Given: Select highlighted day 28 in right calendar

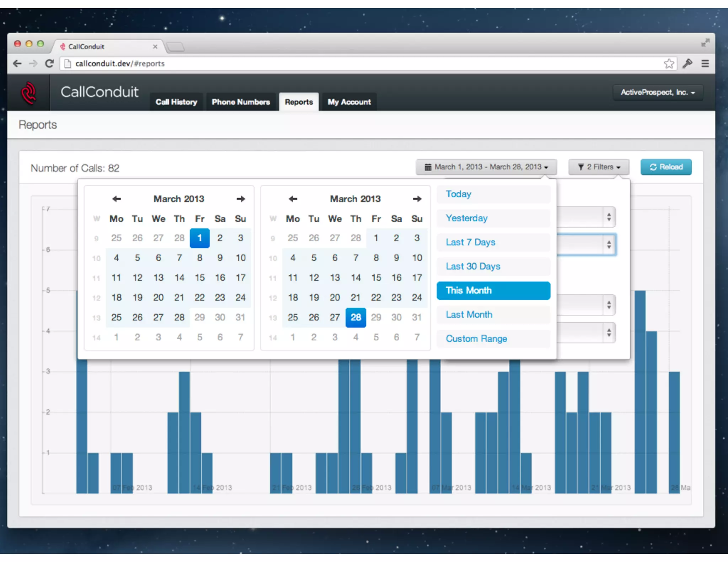Looking at the screenshot, I should pyautogui.click(x=355, y=317).
